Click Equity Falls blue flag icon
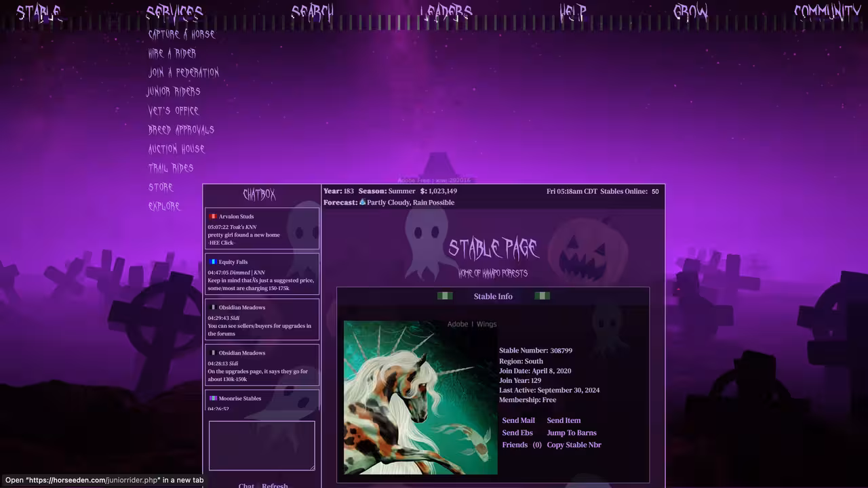This screenshot has width=868, height=488. 213,262
